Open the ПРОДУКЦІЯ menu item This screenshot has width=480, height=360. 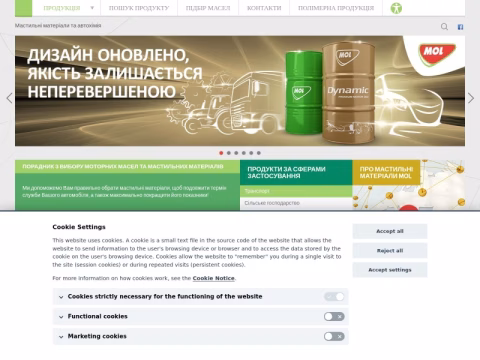tap(62, 8)
